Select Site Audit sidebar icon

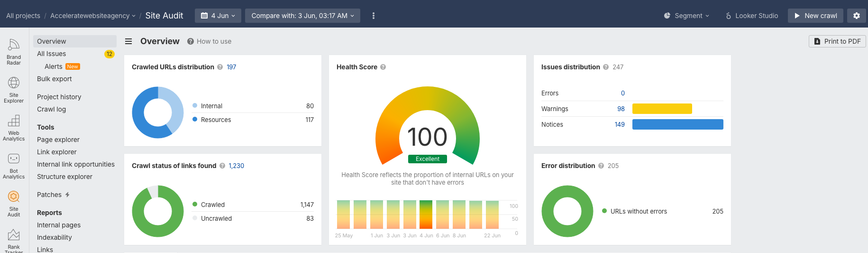click(14, 204)
